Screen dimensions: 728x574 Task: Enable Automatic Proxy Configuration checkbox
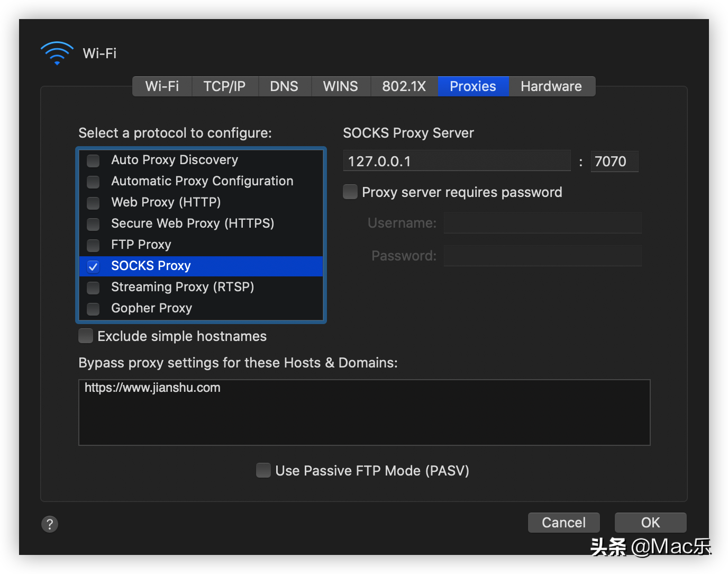(93, 182)
